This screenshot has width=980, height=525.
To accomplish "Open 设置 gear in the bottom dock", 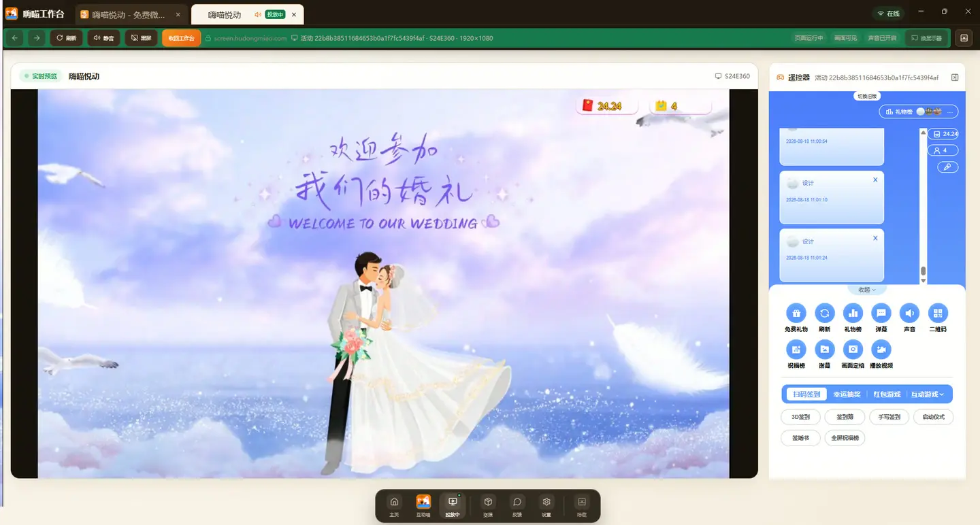I will (546, 505).
